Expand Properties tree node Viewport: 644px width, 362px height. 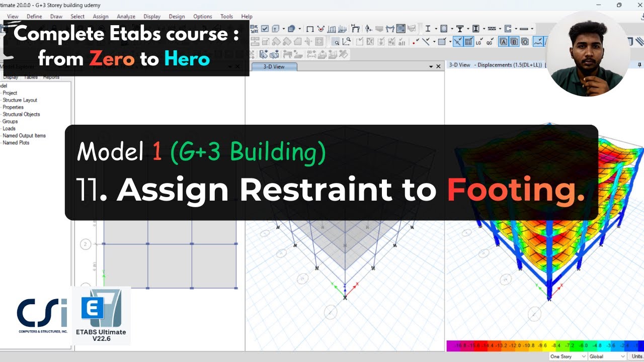pyautogui.click(x=13, y=107)
